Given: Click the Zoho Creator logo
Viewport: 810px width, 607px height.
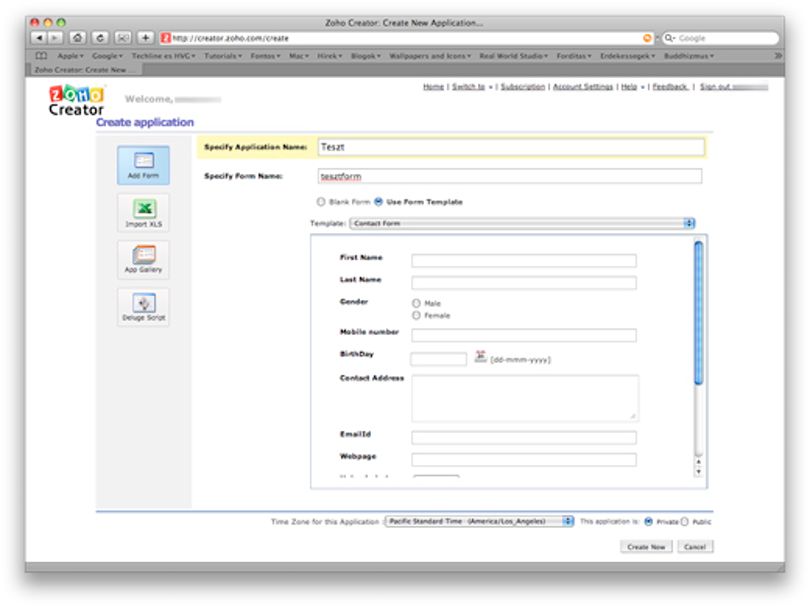Looking at the screenshot, I should coord(76,100).
